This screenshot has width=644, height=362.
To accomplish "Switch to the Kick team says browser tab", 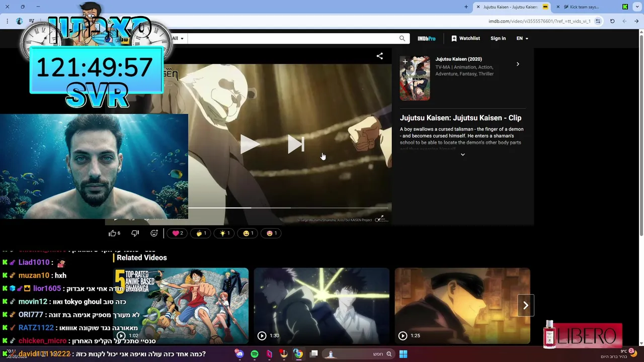I will click(x=584, y=7).
